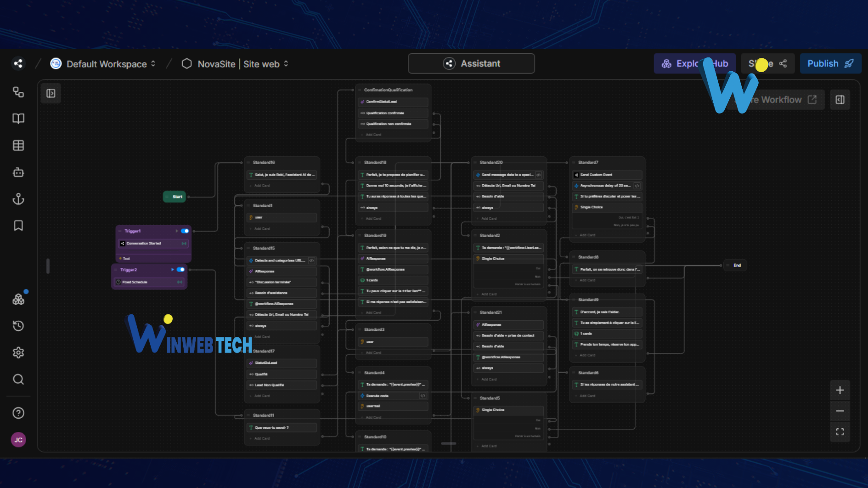Select the Start node

click(175, 197)
